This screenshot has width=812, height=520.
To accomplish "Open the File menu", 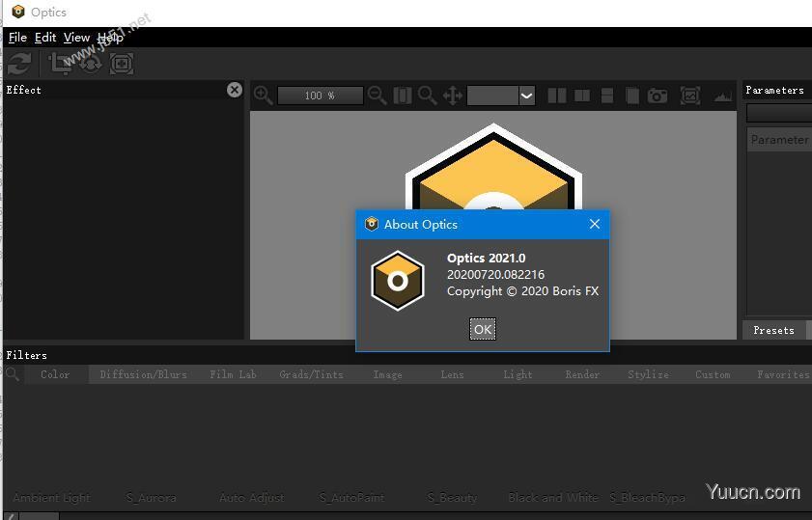I will coord(17,38).
